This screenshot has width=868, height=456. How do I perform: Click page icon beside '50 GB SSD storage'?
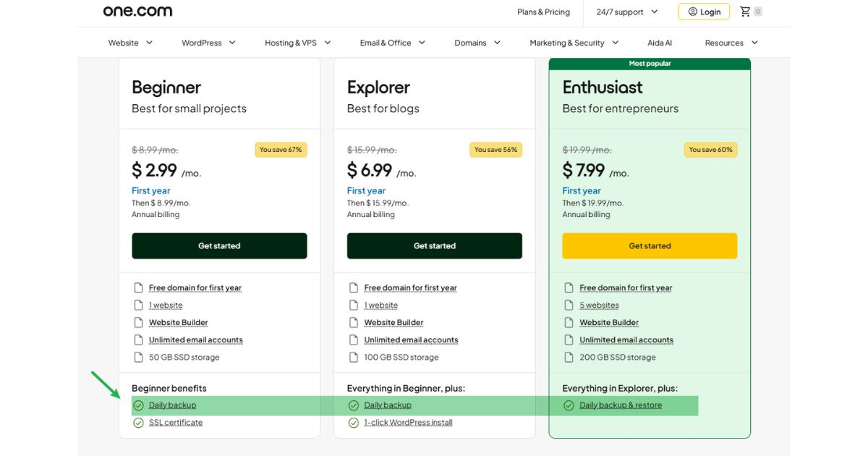pyautogui.click(x=138, y=357)
